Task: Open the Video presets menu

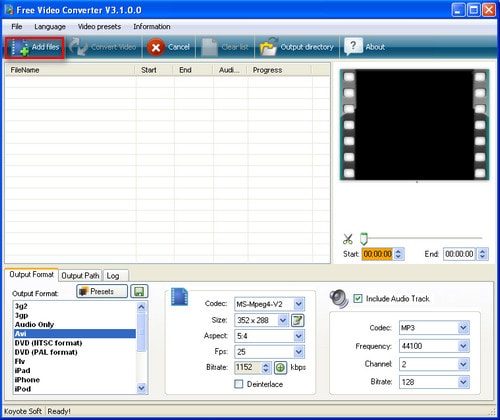Action: 99,27
